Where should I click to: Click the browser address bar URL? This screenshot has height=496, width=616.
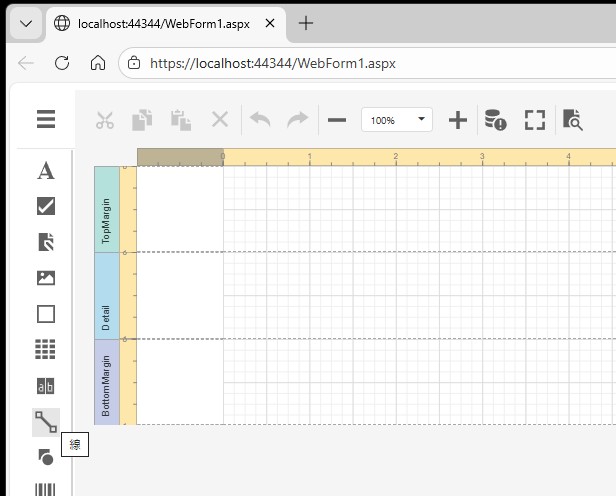click(272, 63)
